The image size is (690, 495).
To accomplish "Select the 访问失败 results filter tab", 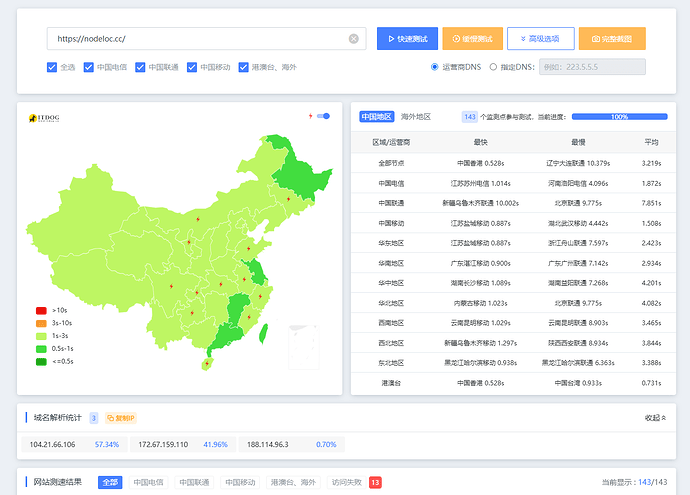I will coord(347,482).
